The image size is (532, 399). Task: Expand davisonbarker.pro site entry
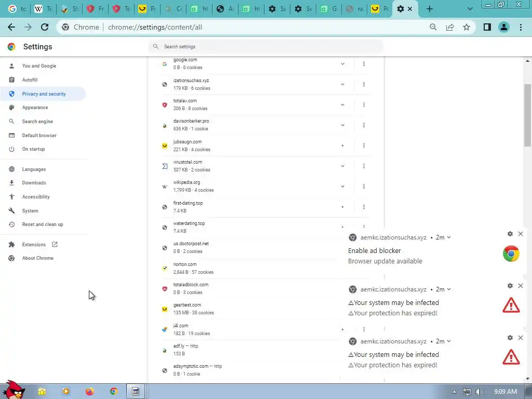[x=342, y=125]
